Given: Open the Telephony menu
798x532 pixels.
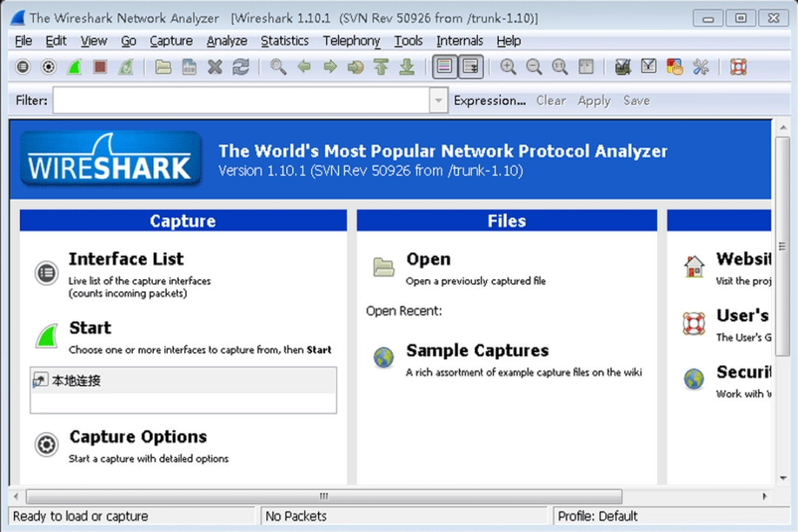Looking at the screenshot, I should coord(351,41).
